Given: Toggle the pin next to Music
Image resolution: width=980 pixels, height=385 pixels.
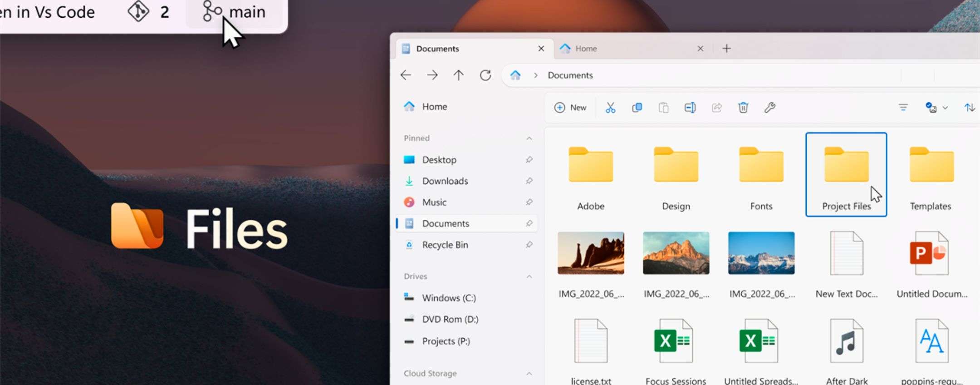Looking at the screenshot, I should 529,202.
